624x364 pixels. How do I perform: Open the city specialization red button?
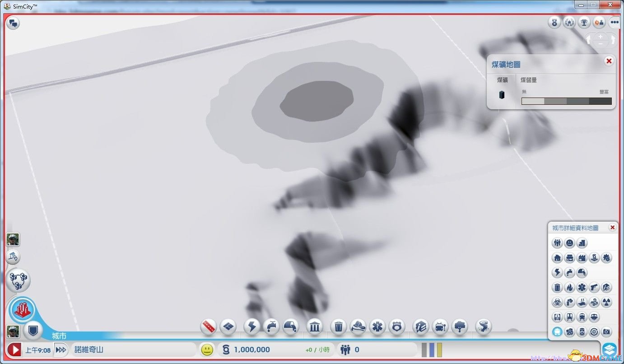[x=22, y=310]
